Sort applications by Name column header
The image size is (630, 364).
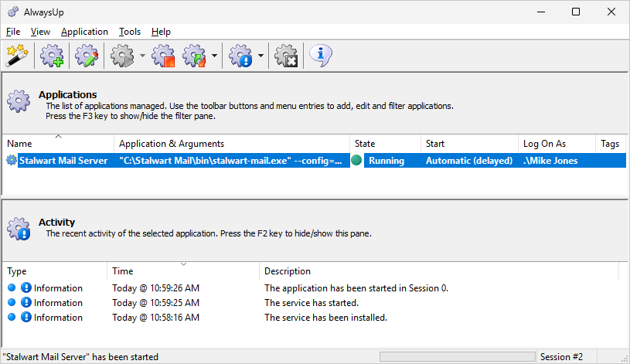coord(58,144)
